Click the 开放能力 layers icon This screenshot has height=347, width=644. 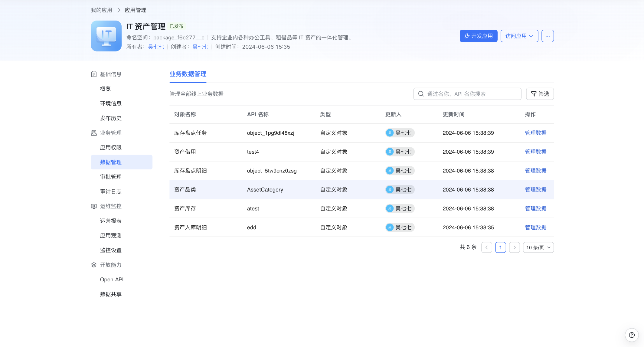point(94,265)
